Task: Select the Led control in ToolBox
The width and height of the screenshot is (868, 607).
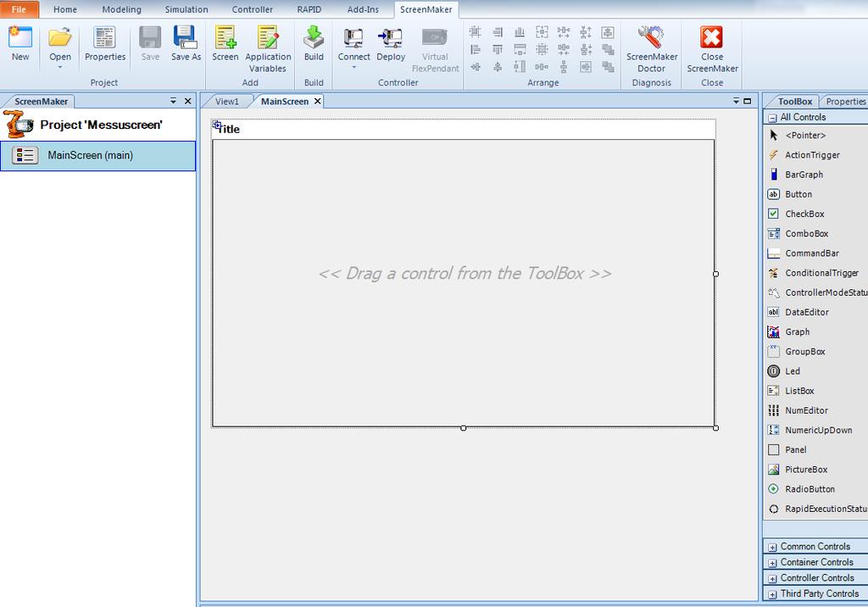Action: 793,371
